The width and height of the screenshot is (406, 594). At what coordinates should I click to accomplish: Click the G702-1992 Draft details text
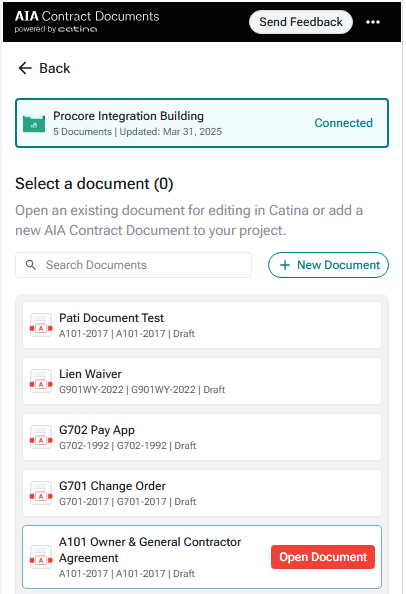point(128,446)
